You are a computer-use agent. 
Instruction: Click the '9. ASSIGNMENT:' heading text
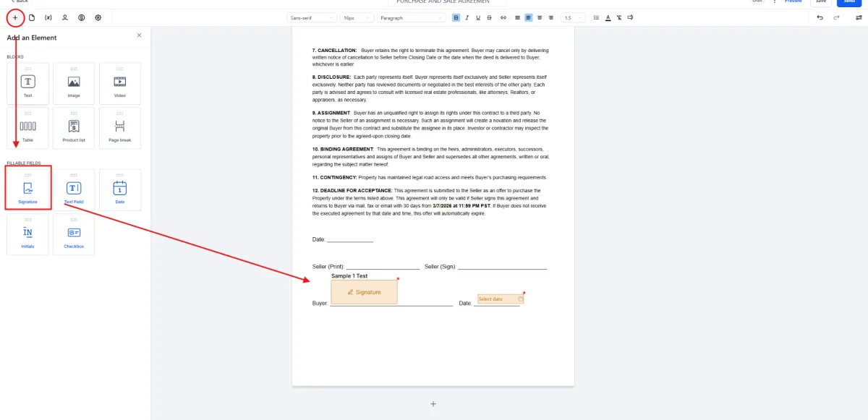coord(332,113)
